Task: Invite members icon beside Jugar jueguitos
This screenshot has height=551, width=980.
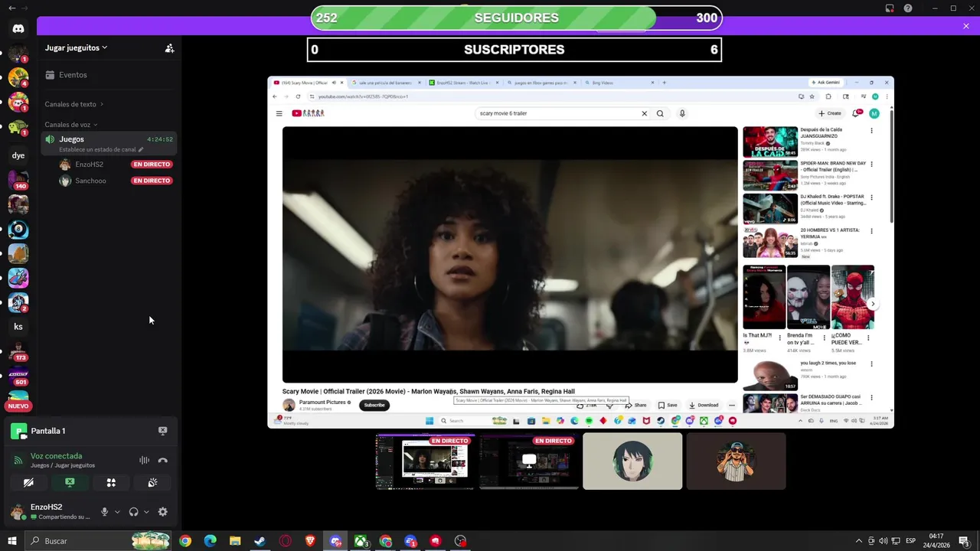Action: 169,48
